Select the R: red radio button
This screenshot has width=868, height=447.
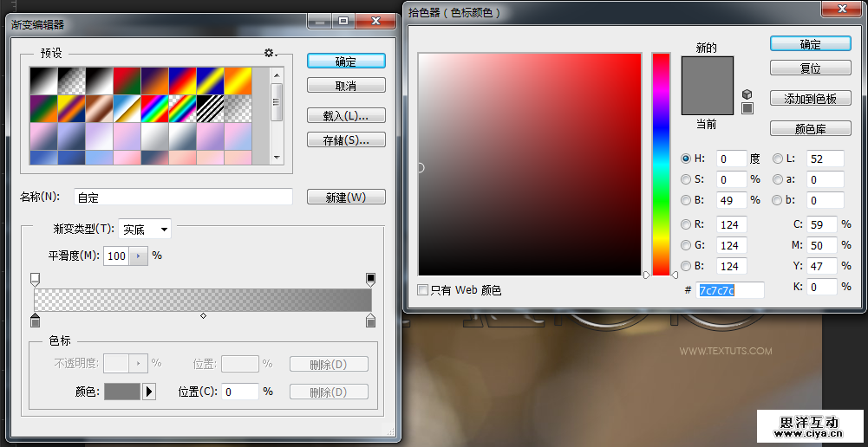[x=686, y=224]
